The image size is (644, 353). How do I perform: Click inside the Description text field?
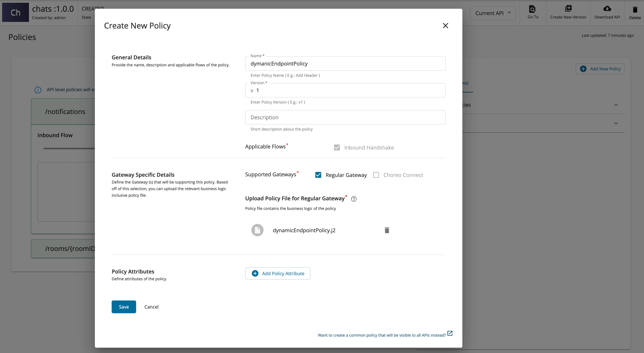pos(345,117)
